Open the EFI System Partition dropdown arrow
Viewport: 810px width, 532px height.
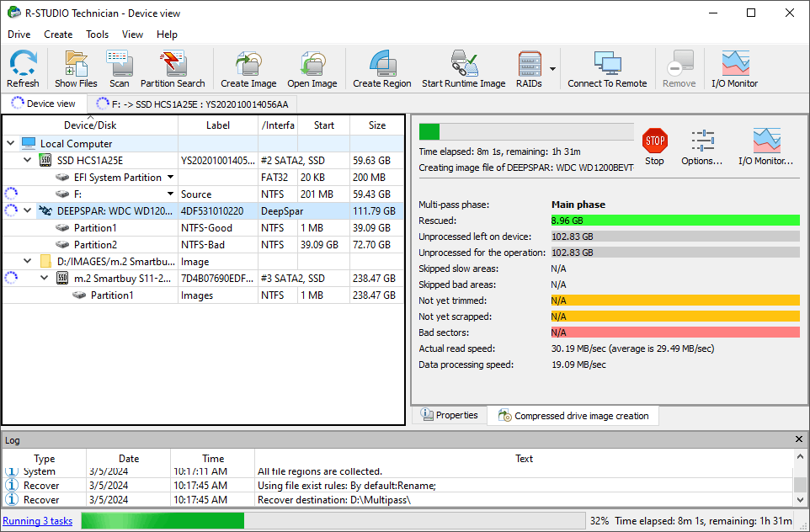(170, 177)
